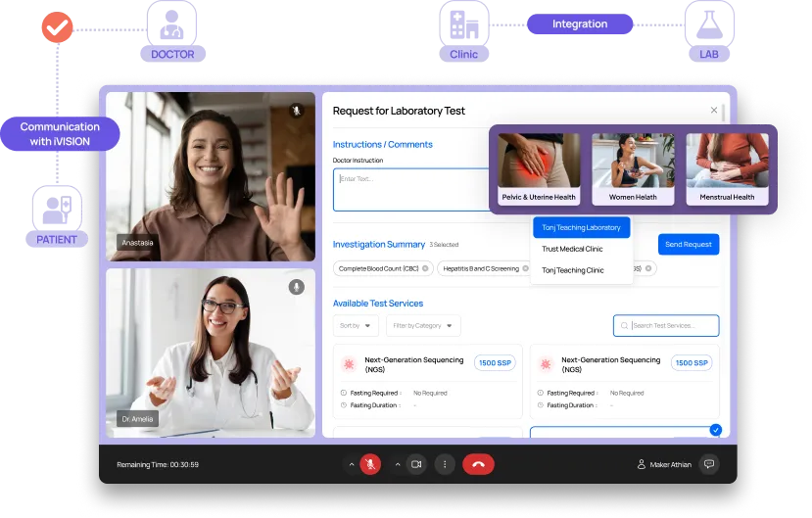Click the orange checkmark circle icon
This screenshot has width=812, height=518.
[x=57, y=27]
